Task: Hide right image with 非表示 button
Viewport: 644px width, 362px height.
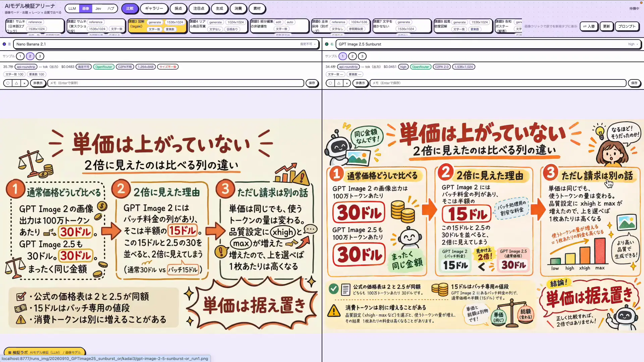Action: coord(360,83)
